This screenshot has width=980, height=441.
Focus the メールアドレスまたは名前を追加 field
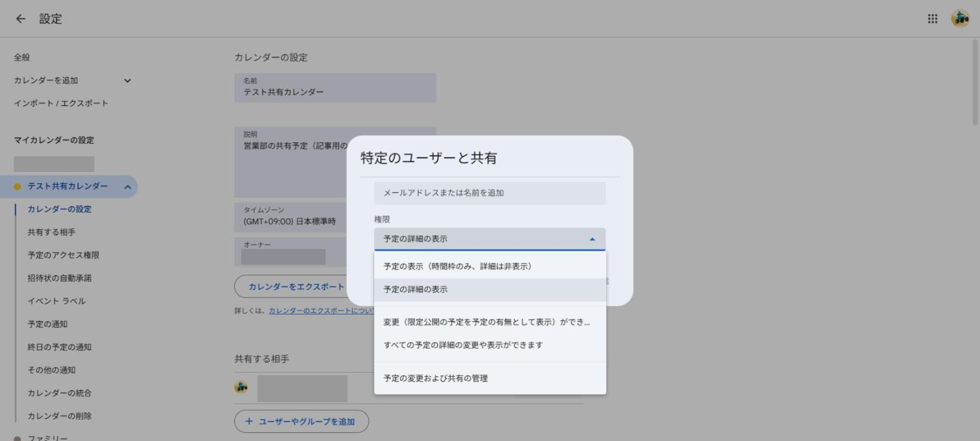490,193
